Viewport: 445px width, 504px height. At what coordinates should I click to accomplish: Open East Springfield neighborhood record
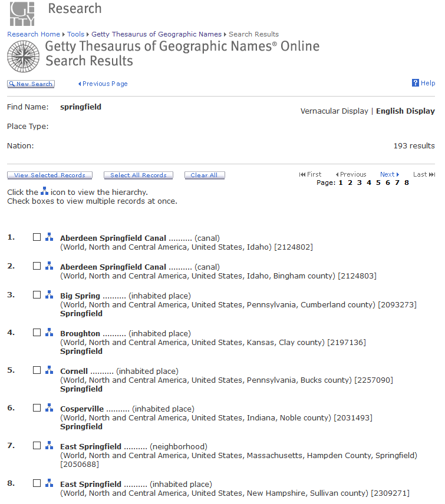[91, 446]
